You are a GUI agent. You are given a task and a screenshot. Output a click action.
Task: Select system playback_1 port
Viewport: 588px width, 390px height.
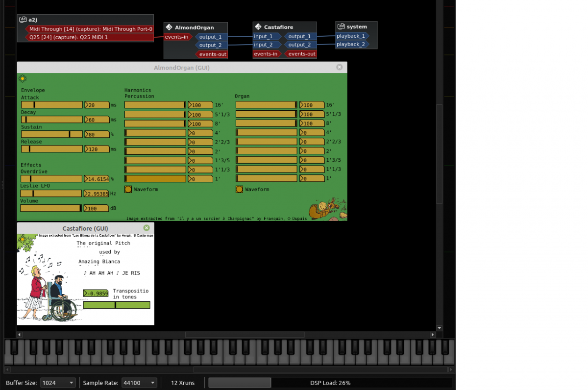tap(352, 36)
